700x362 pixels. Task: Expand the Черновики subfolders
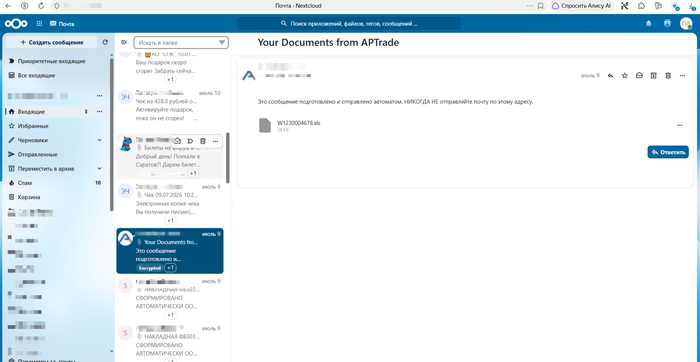[100, 140]
